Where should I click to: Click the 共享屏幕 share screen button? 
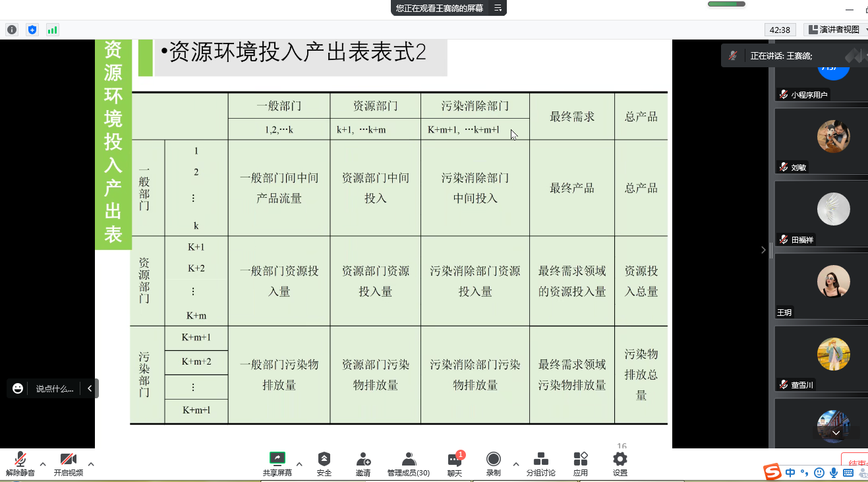(277, 464)
